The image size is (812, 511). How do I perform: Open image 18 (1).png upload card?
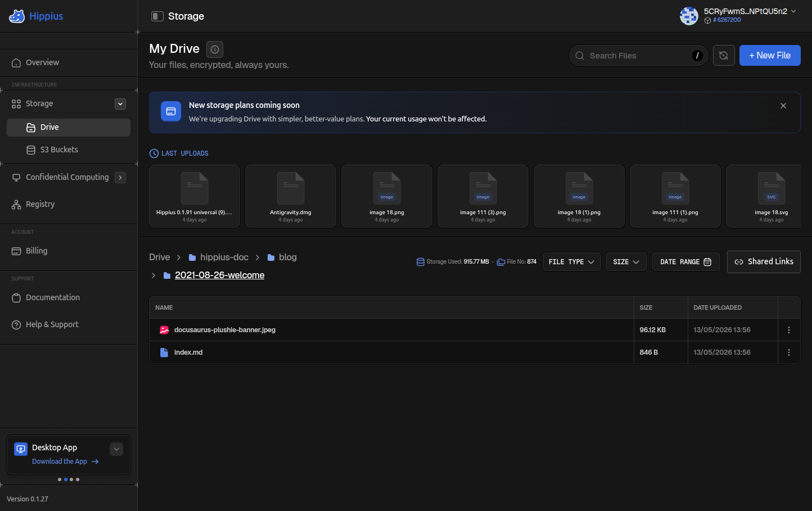pyautogui.click(x=579, y=196)
